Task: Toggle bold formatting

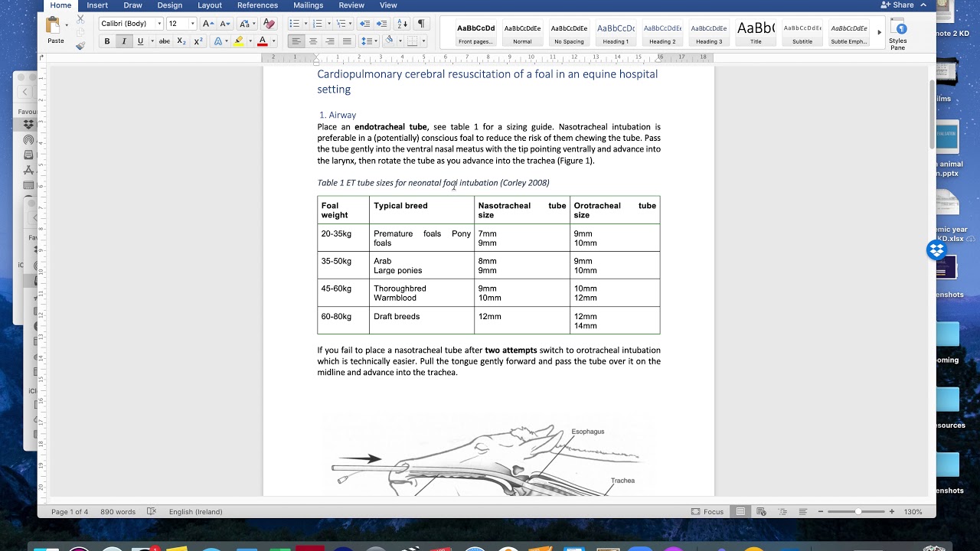Action: pos(107,41)
